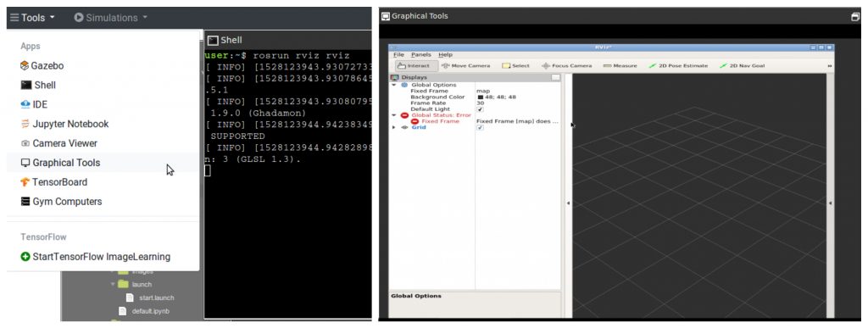Screen dimensions: 868x328
Task: Open the Camera Viewer app
Action: 58,143
